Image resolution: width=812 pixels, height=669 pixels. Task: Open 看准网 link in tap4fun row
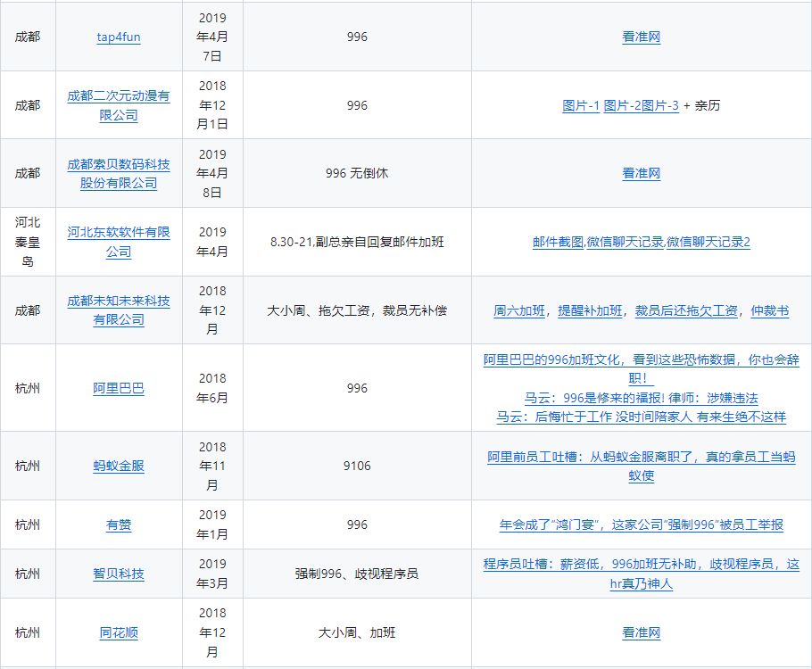click(641, 37)
